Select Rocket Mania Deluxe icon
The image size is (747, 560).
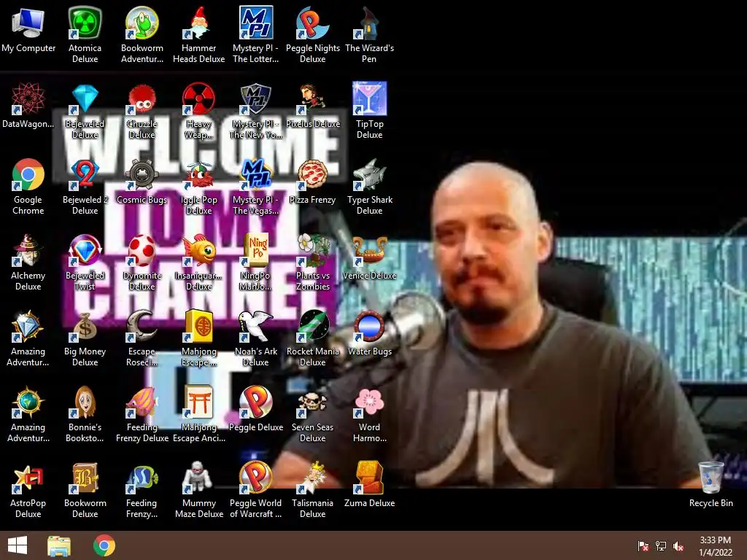[x=312, y=338]
